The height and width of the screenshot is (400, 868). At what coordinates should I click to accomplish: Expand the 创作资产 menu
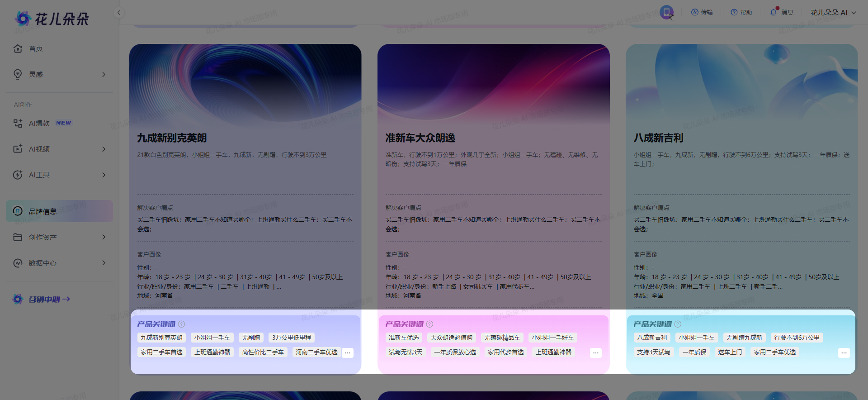click(x=104, y=237)
